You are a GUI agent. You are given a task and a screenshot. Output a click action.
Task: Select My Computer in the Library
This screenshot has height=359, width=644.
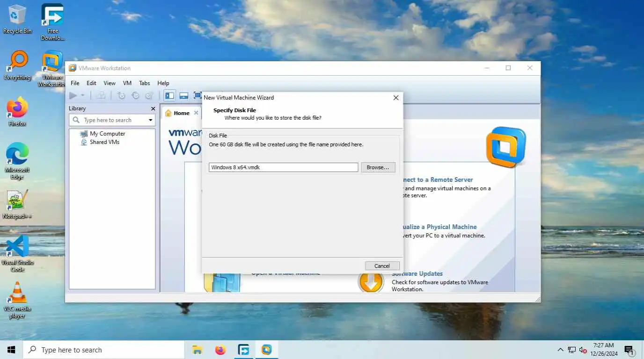click(102, 133)
